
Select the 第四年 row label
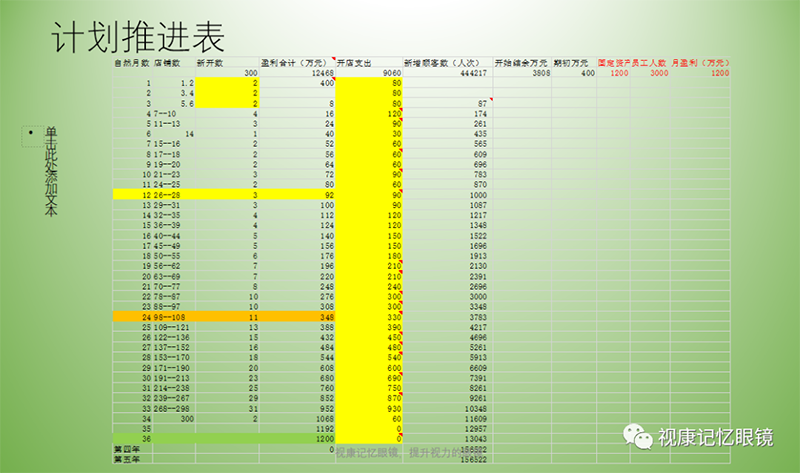pyautogui.click(x=125, y=449)
